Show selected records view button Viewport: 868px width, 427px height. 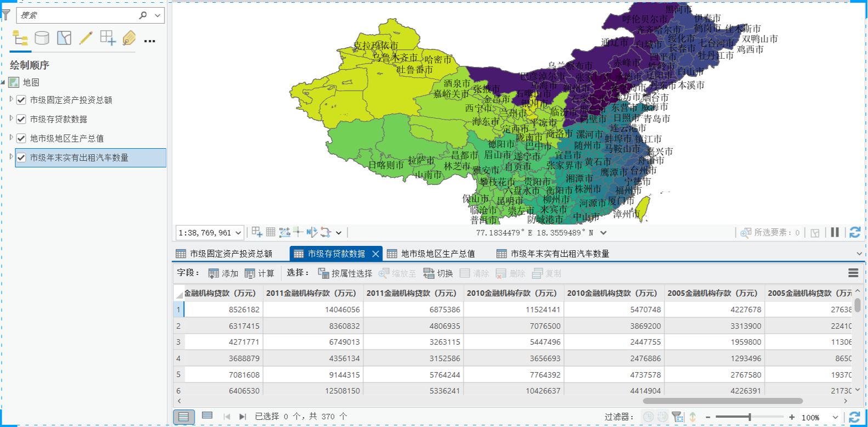pyautogui.click(x=207, y=416)
